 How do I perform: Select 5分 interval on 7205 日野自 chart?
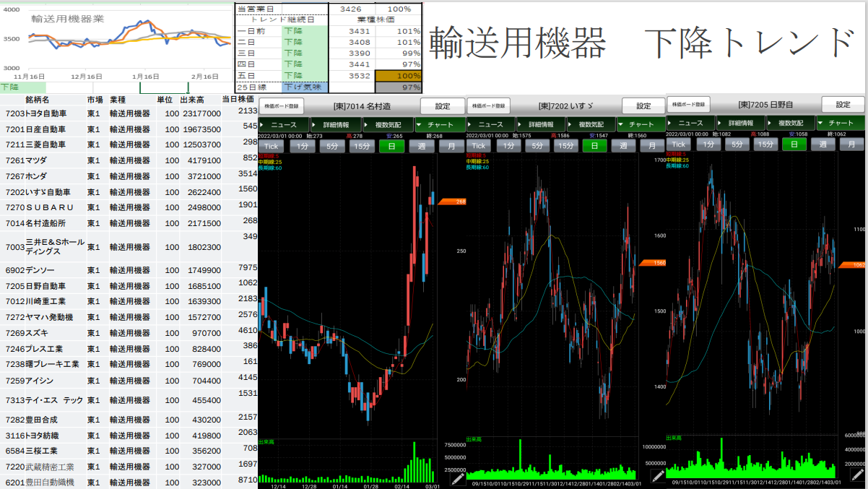737,144
